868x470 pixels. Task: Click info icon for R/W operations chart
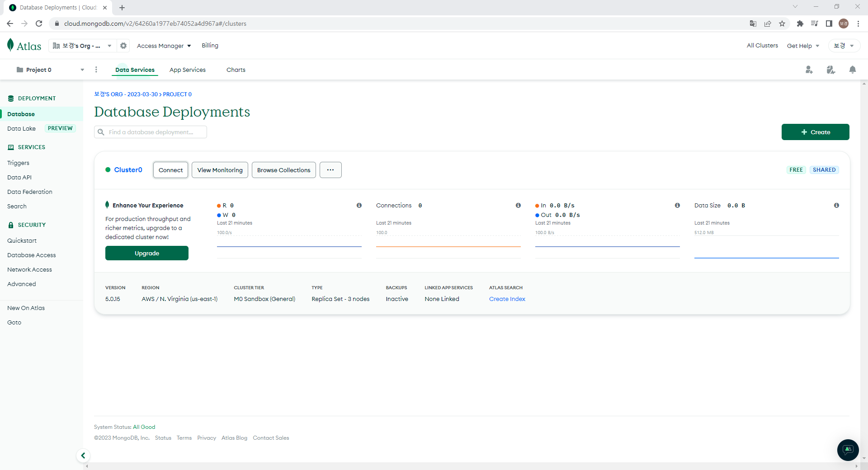point(359,205)
